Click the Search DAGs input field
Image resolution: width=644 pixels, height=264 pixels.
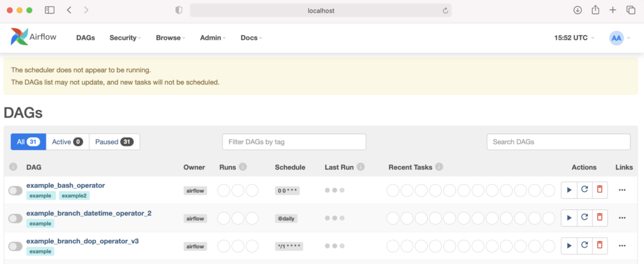pos(558,142)
